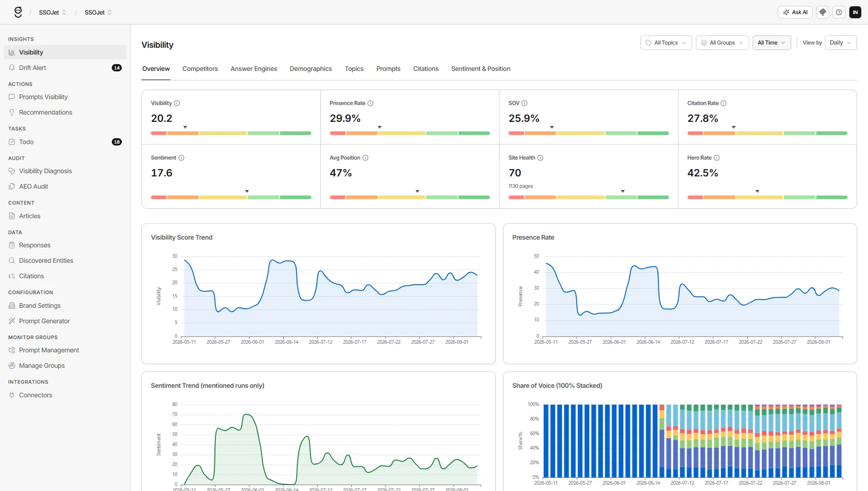Image resolution: width=868 pixels, height=491 pixels.
Task: Select the Overview tab
Action: click(156, 69)
